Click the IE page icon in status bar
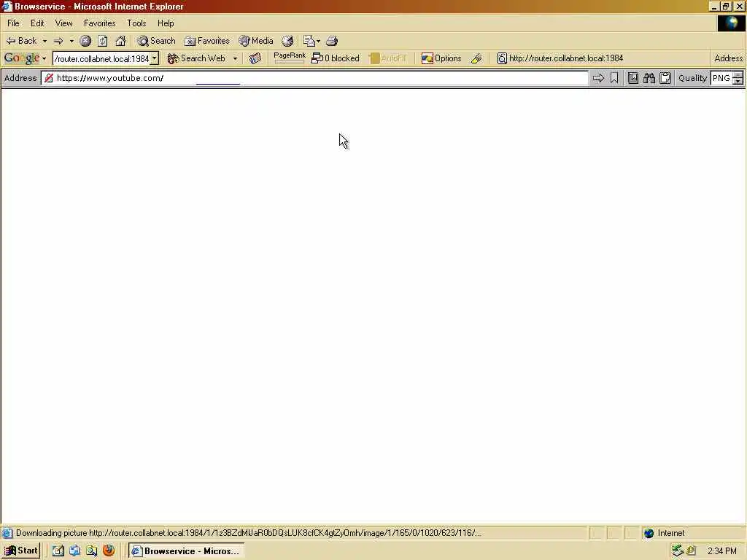 click(x=7, y=533)
